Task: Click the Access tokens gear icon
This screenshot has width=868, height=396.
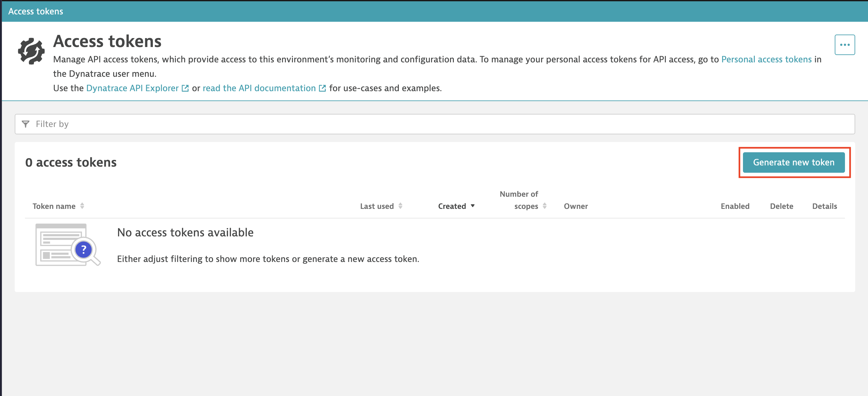Action: pyautogui.click(x=31, y=51)
